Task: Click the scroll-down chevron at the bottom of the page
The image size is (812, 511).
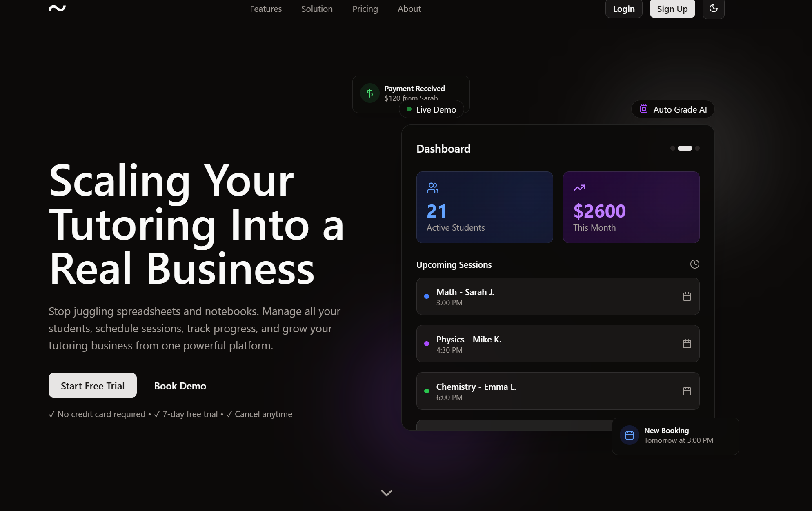Action: tap(386, 493)
